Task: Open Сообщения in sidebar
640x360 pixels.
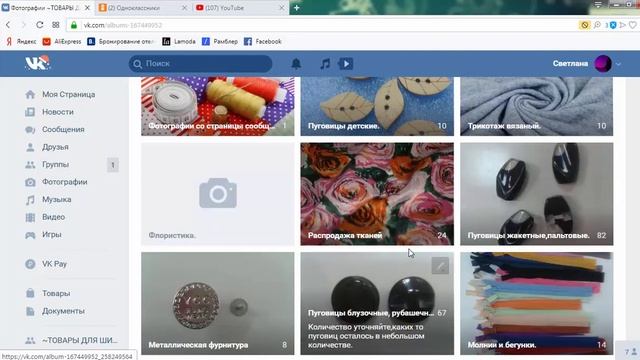Action: pos(63,129)
